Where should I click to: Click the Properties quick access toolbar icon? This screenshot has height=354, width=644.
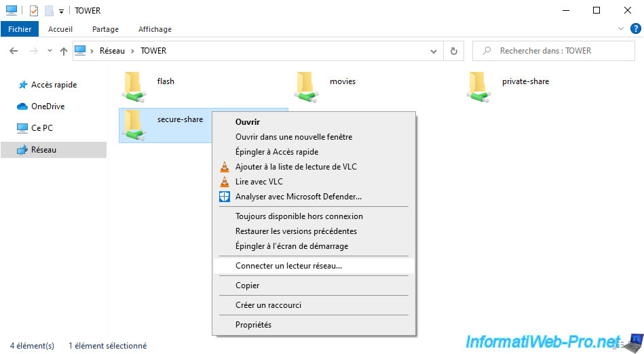[34, 11]
